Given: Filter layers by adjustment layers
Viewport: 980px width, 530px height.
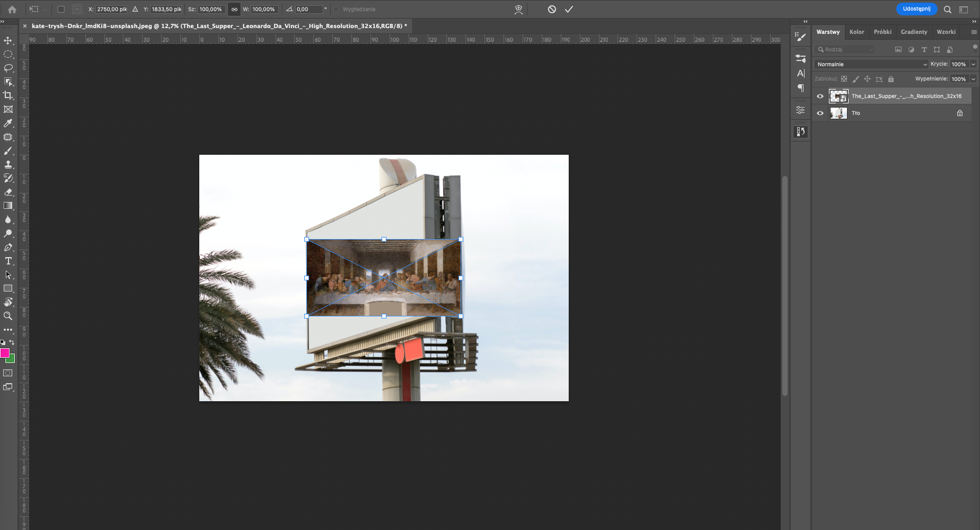Looking at the screenshot, I should coord(911,49).
